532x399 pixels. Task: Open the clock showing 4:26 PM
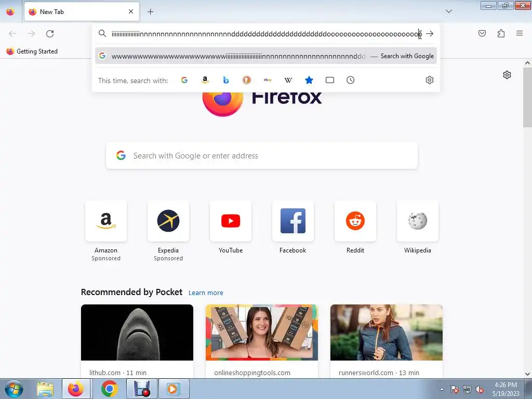point(506,389)
